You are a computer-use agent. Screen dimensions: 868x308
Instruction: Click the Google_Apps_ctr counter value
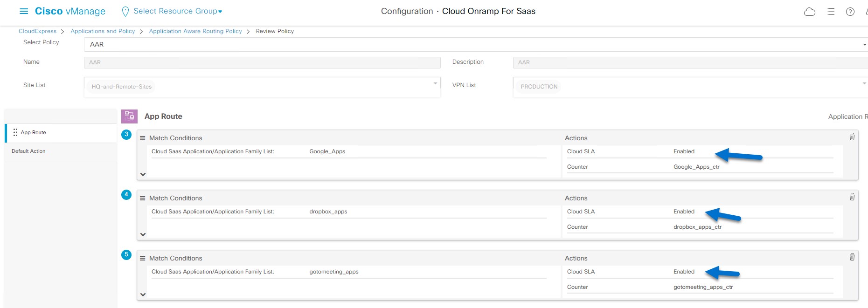(696, 167)
